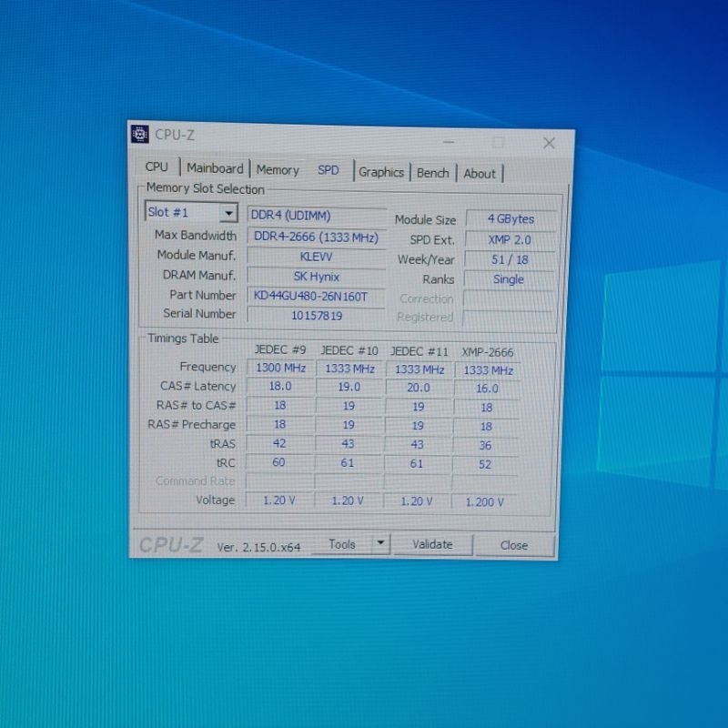Select the DRAM Manuf. value SK Hynix
Image resolution: width=728 pixels, height=728 pixels.
point(316,277)
